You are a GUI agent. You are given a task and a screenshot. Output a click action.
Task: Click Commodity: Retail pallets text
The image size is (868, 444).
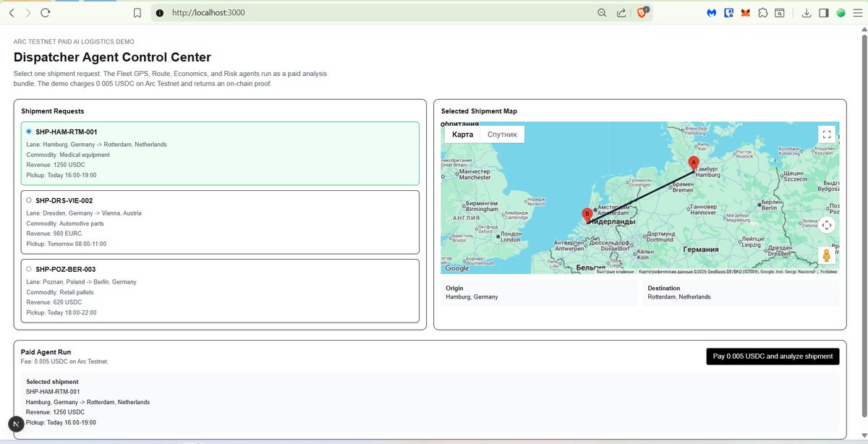(x=61, y=292)
